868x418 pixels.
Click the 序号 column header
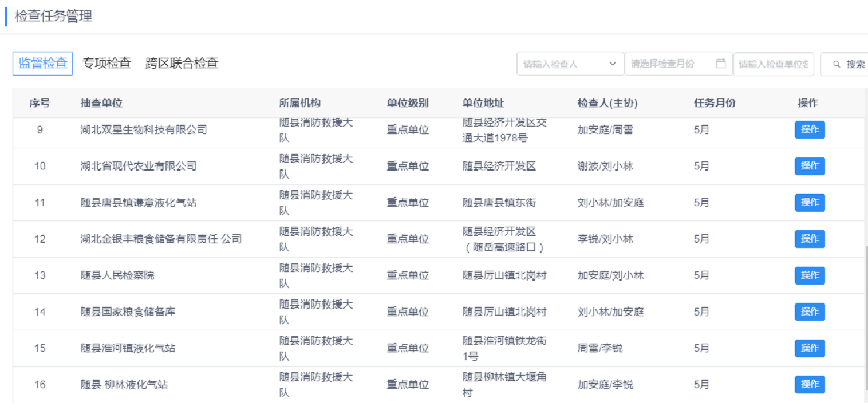click(40, 103)
